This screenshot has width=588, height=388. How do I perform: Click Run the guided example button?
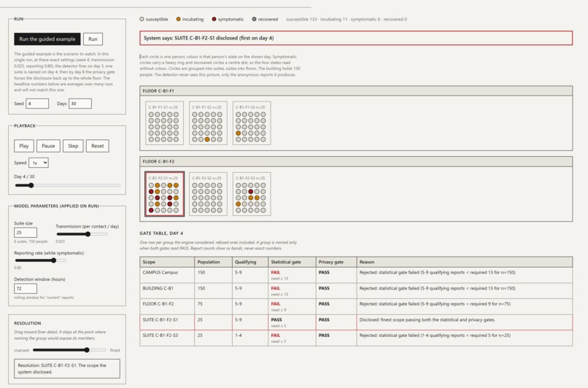pos(47,39)
